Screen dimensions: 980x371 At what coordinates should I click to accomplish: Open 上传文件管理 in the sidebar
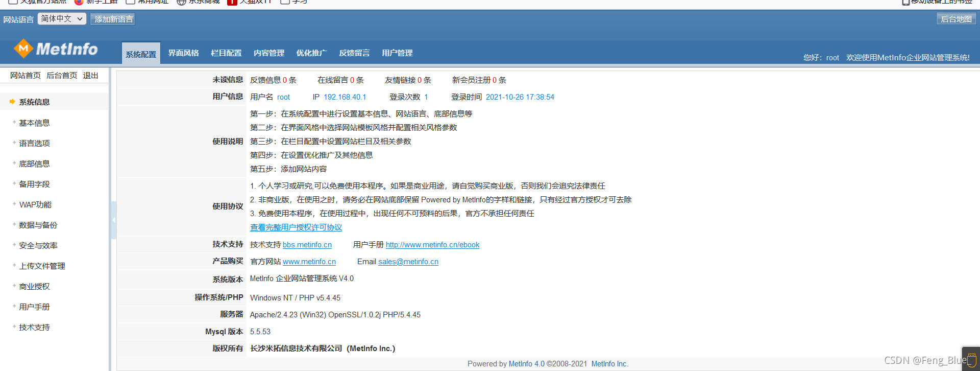pos(42,266)
